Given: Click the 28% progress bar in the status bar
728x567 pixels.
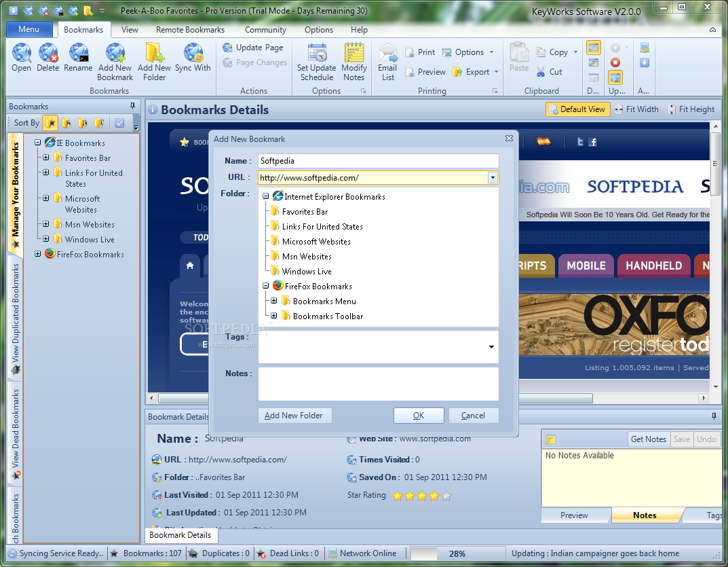Looking at the screenshot, I should point(457,553).
